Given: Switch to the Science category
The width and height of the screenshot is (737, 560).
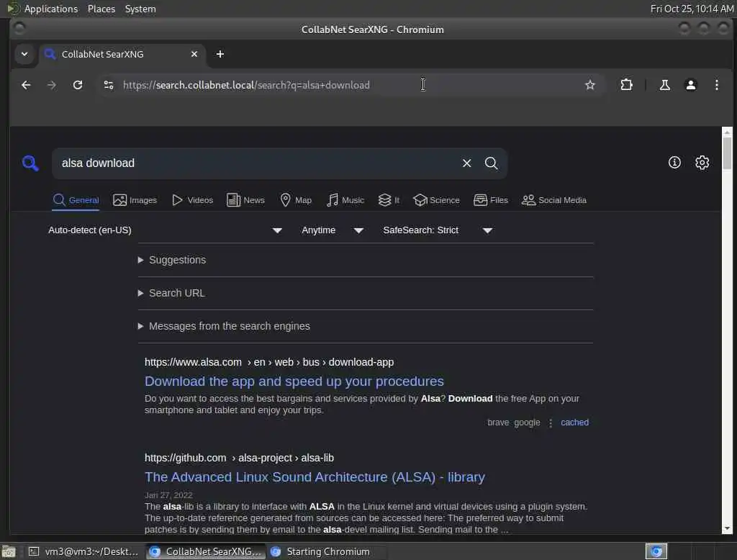Looking at the screenshot, I should click(x=436, y=200).
